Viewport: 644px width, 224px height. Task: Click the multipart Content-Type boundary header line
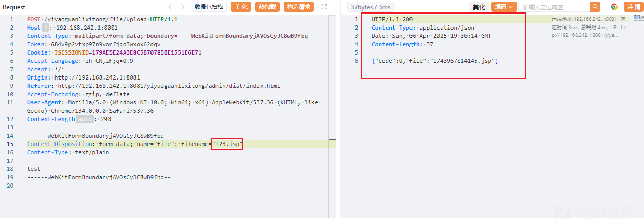pos(167,36)
